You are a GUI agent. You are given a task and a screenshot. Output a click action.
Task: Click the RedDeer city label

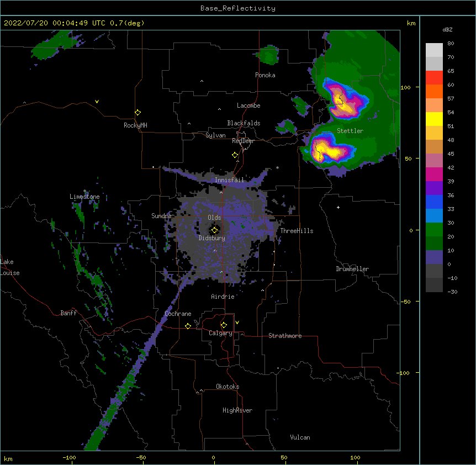coord(243,141)
